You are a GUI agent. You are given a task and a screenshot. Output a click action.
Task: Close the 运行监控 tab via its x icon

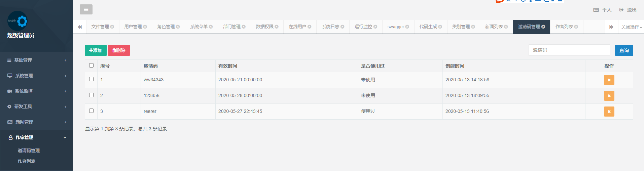(x=375, y=27)
